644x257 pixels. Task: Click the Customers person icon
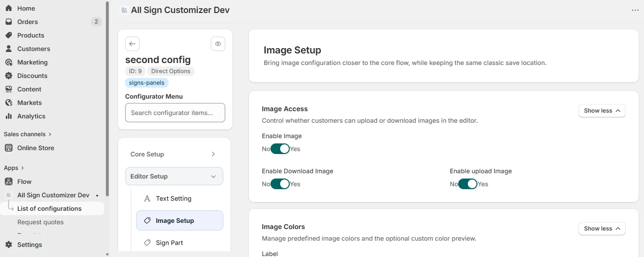8,49
